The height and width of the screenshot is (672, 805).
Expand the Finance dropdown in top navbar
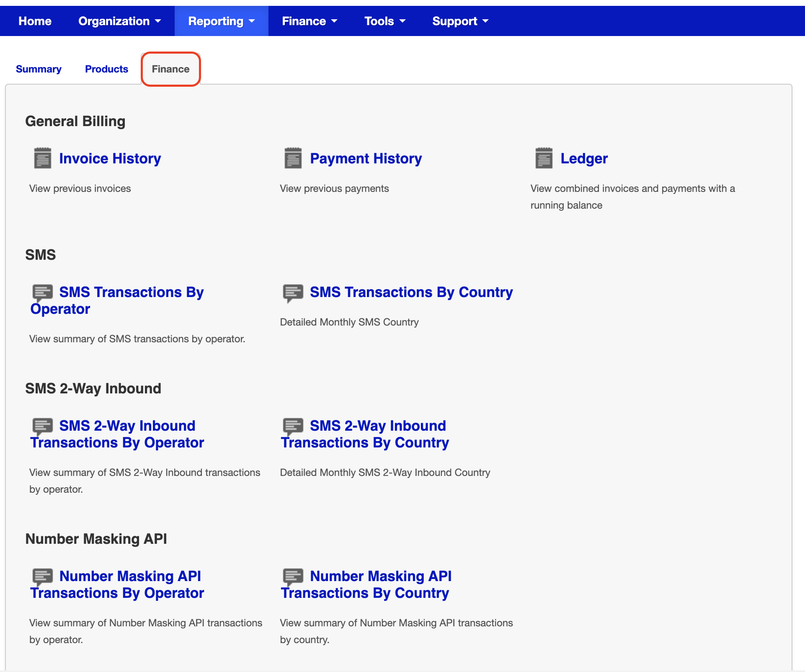click(310, 21)
